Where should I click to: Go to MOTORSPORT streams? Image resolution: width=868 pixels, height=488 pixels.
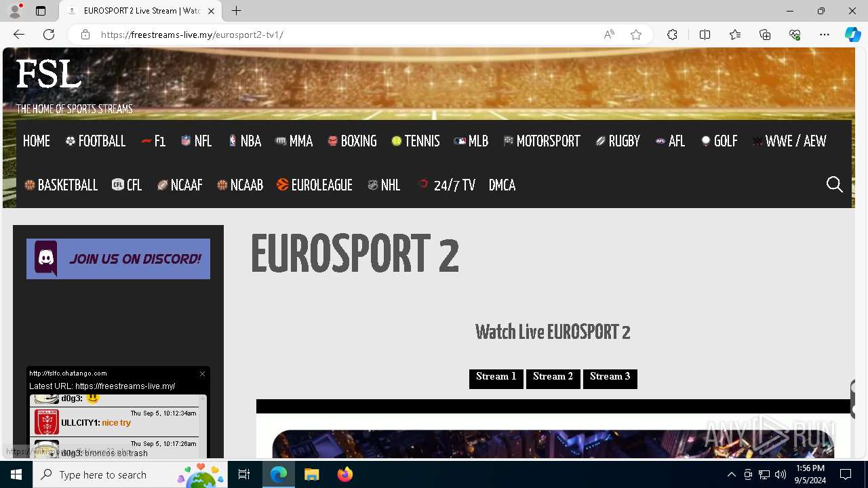(x=542, y=141)
